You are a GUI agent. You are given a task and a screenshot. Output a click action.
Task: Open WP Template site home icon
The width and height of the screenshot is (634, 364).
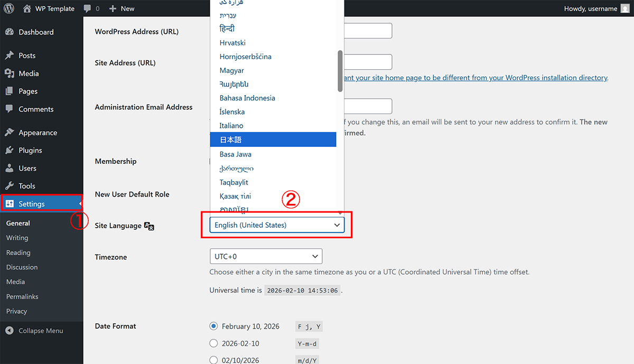tap(27, 8)
